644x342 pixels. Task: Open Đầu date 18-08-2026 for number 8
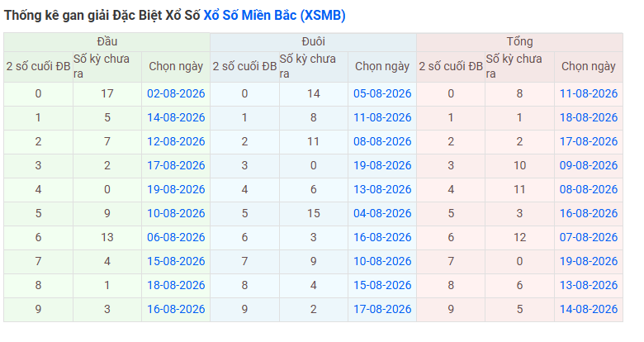176,285
